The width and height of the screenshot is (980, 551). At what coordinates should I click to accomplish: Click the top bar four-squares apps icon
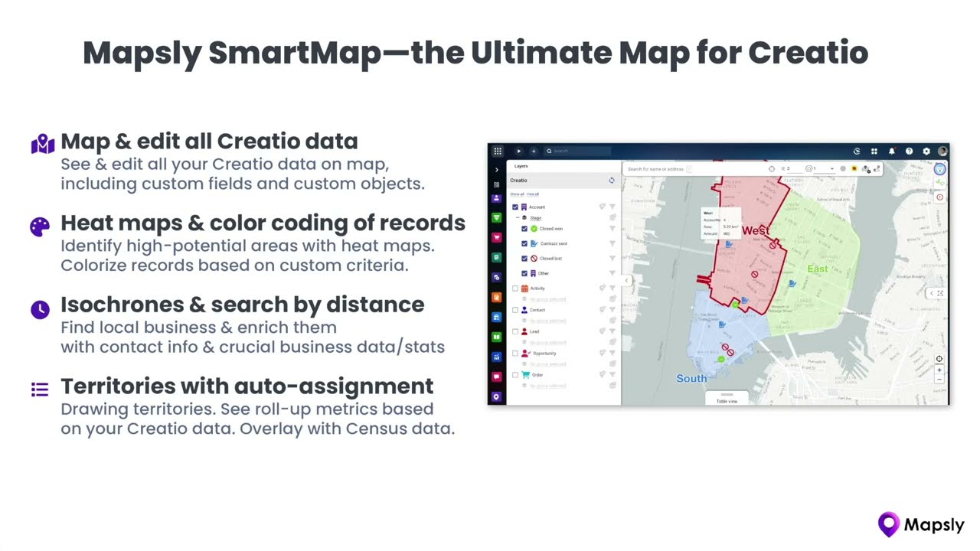pos(874,151)
